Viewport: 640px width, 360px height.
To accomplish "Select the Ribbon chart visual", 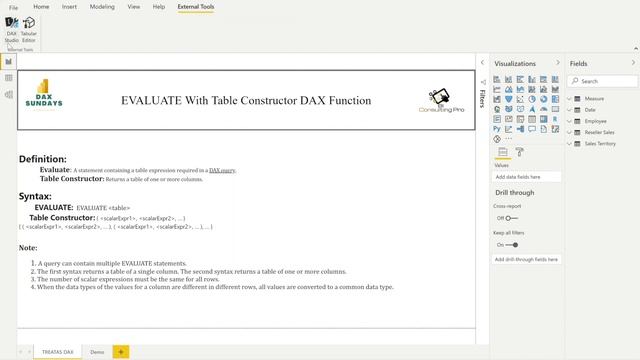I will [555, 89].
